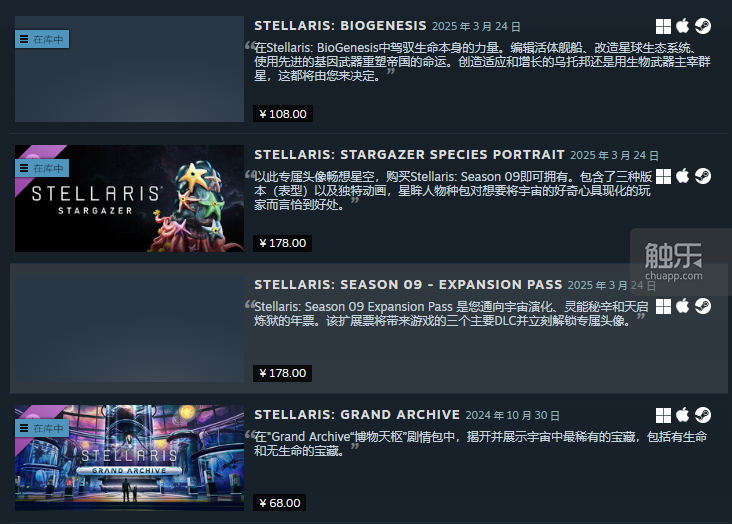732x524 pixels.
Task: Click the Windows icon on the Stargazer row
Action: pos(663,177)
